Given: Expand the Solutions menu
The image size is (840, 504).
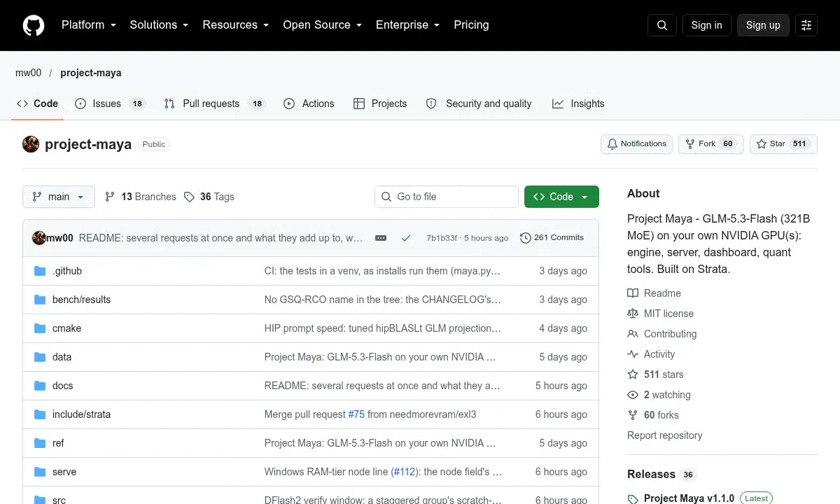Looking at the screenshot, I should coord(159,25).
